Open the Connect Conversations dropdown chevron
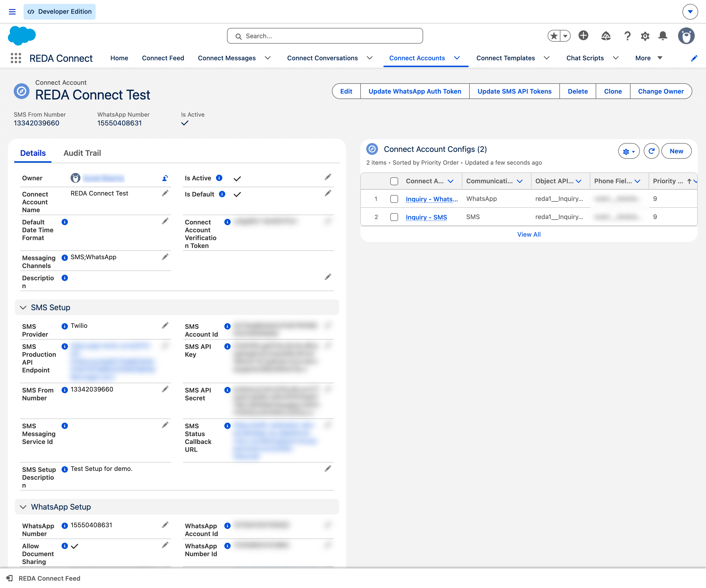Viewport: 706px width, 588px height. pyautogui.click(x=369, y=58)
